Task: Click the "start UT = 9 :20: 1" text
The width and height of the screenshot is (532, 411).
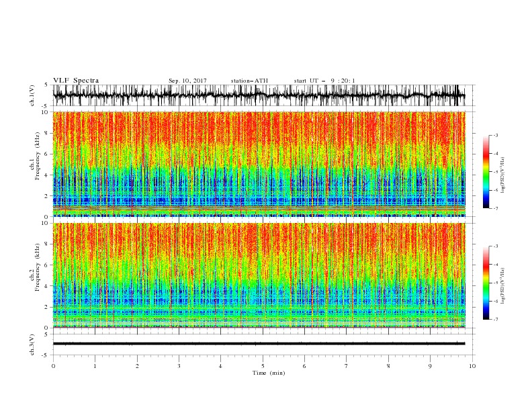Action: click(324, 81)
